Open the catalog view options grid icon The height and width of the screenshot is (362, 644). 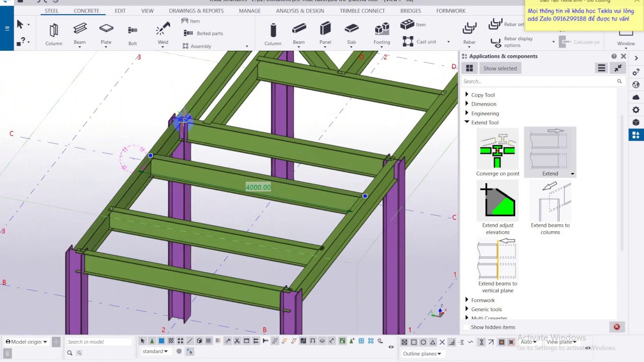pyautogui.click(x=469, y=68)
